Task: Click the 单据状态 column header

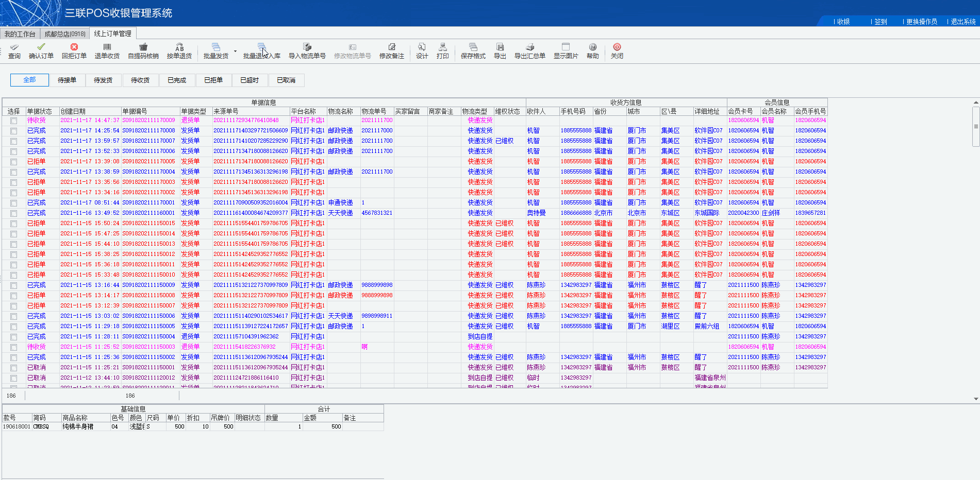Action: pos(42,111)
